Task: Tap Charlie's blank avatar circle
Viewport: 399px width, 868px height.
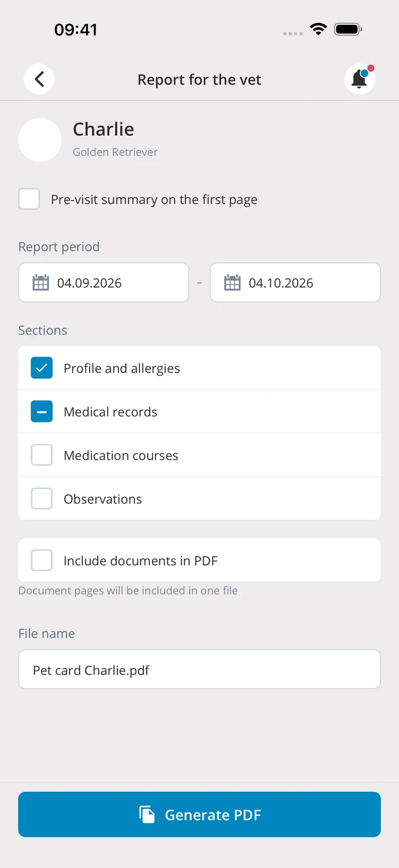Action: (40, 140)
